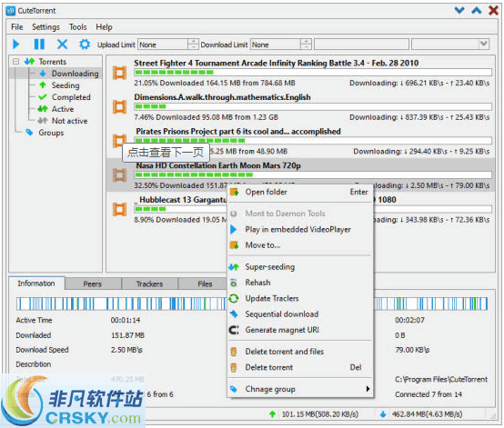
Task: Click the Super-seeding arrows icon
Action: 234,267
